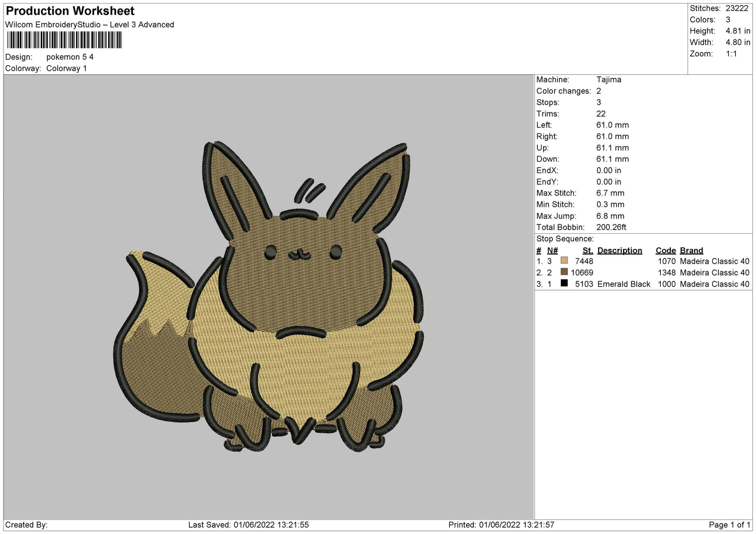The width and height of the screenshot is (756, 534).
Task: Click the Eevee embroidery design preview
Action: point(268,296)
